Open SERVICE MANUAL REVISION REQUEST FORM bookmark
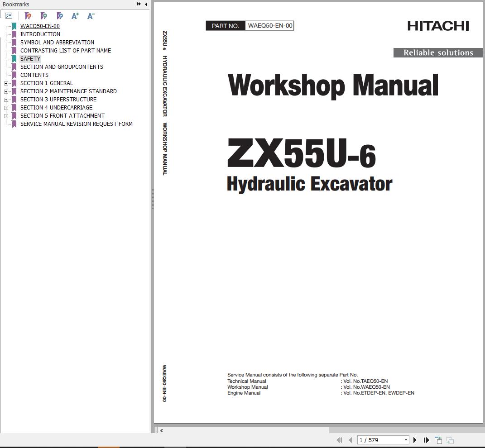The image size is (485, 448). 77,124
